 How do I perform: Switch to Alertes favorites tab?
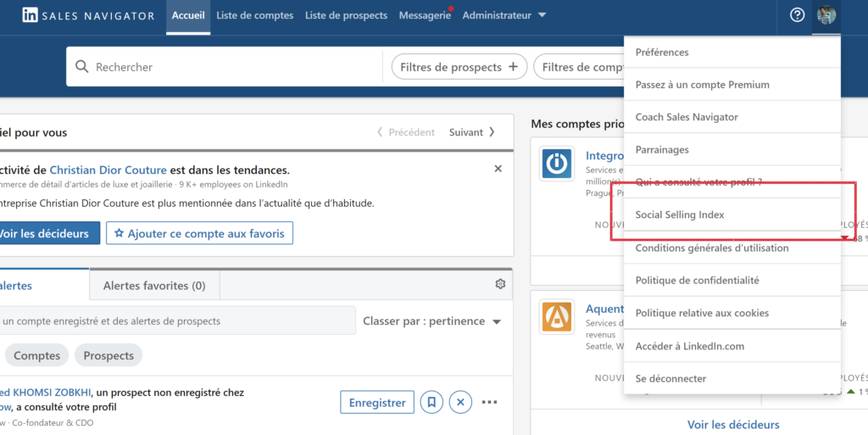coord(154,286)
